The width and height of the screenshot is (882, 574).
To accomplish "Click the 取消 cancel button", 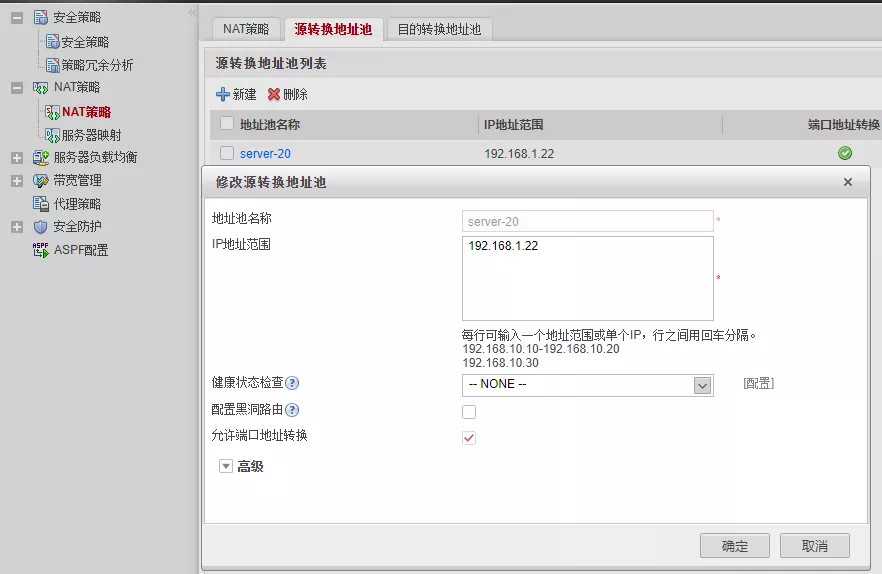I will tap(814, 546).
